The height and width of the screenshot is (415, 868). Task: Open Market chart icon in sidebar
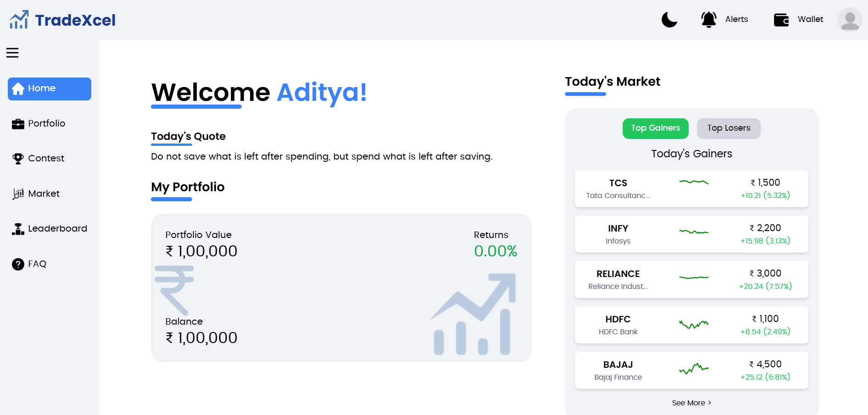[18, 194]
